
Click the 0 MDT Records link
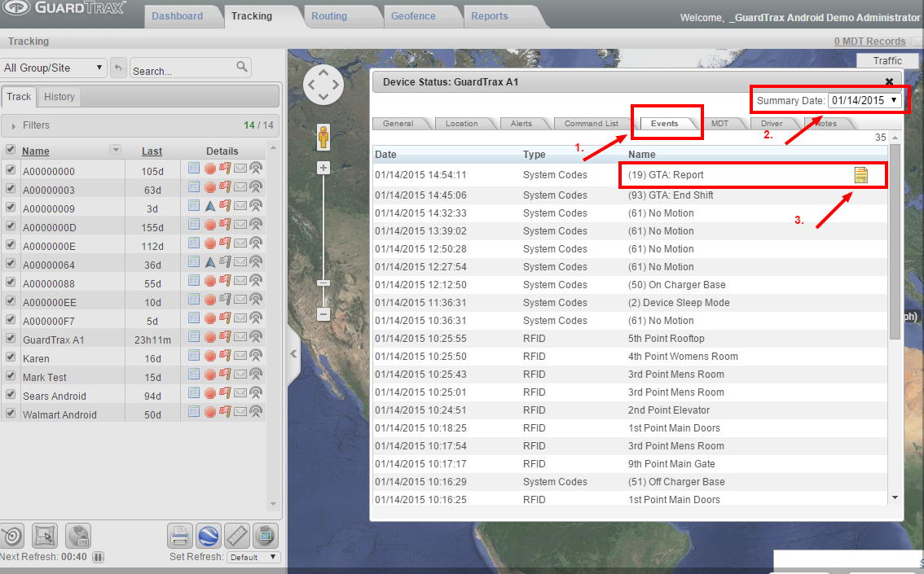point(869,42)
